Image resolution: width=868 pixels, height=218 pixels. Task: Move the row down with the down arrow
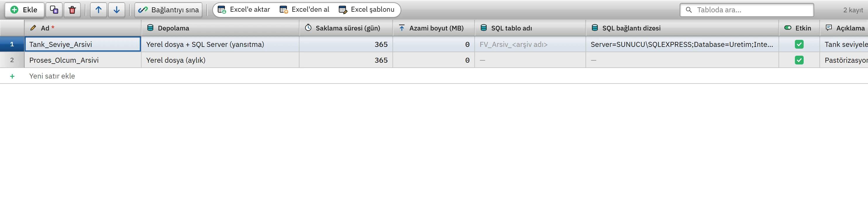point(117,10)
